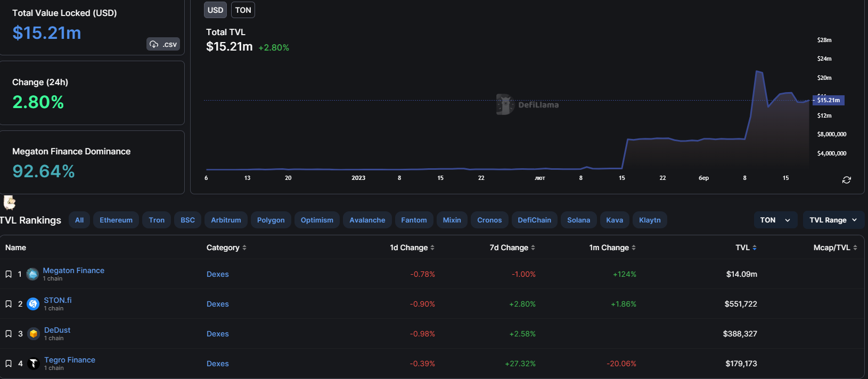The height and width of the screenshot is (379, 868).
Task: Click the $15.21m price marker on chart
Action: coord(829,100)
